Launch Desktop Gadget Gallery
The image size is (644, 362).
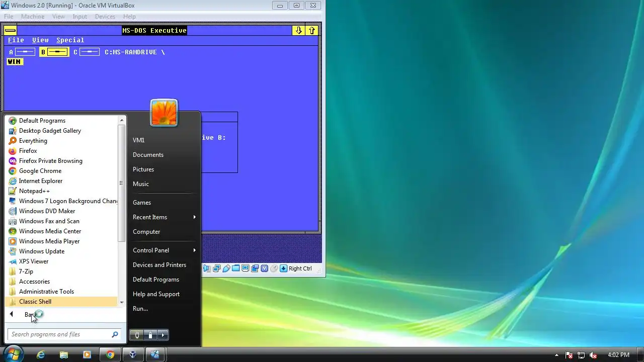click(x=62, y=131)
